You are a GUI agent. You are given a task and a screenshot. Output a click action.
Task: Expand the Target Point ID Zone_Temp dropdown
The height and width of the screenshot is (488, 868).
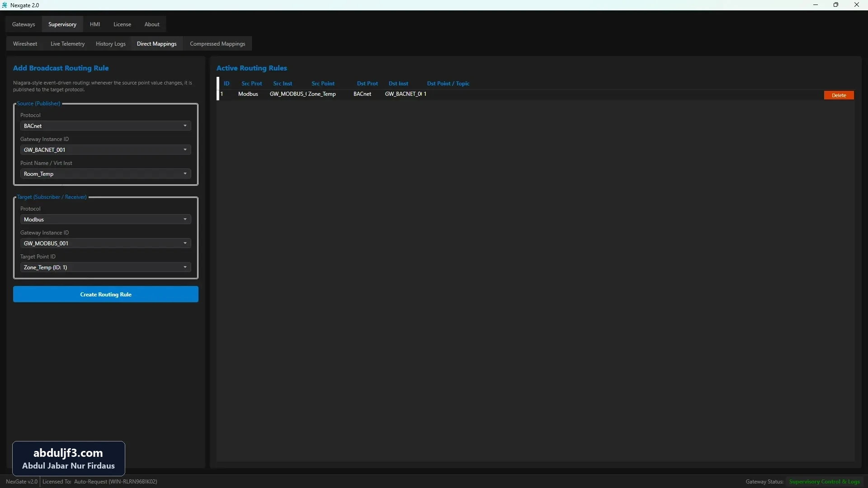click(x=105, y=267)
